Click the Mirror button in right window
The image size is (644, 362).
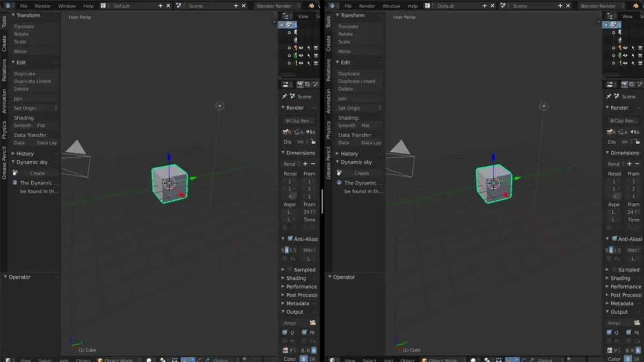pyautogui.click(x=360, y=51)
